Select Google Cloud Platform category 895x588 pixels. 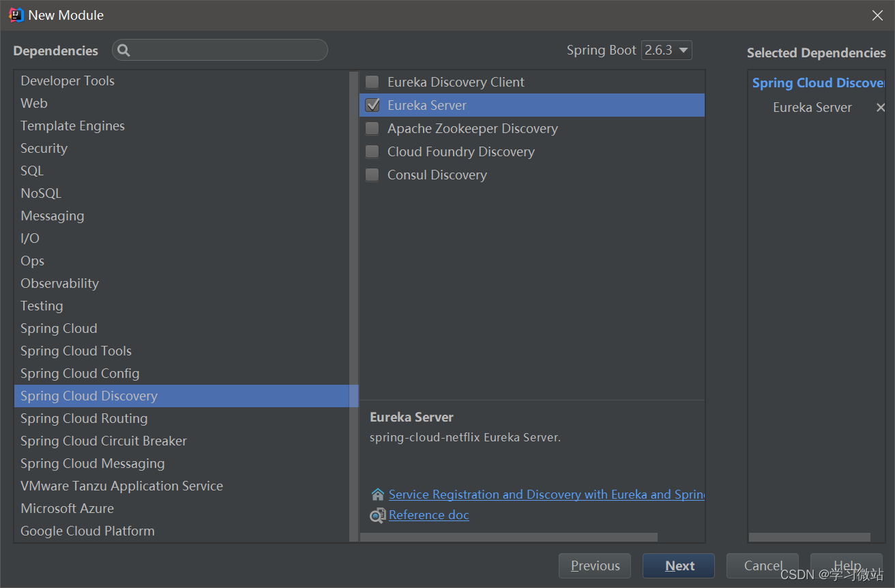[x=181, y=531]
